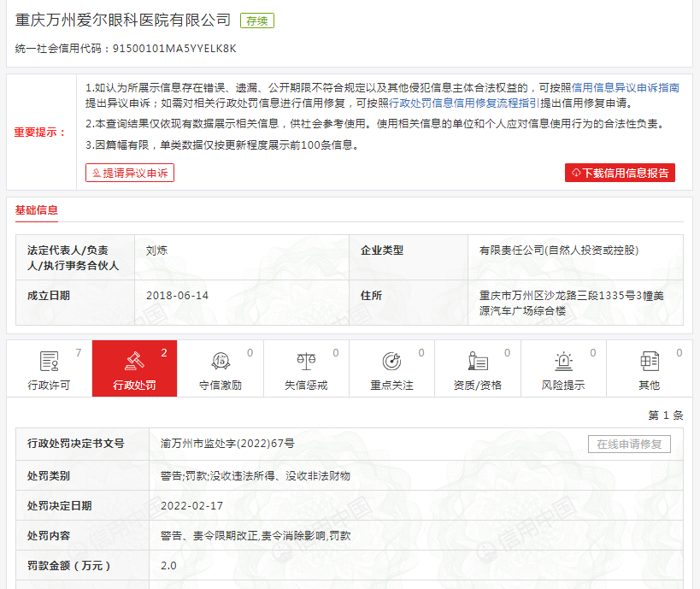Open the 重点关注 target icon
Image resolution: width=700 pixels, height=589 pixels.
tap(392, 362)
